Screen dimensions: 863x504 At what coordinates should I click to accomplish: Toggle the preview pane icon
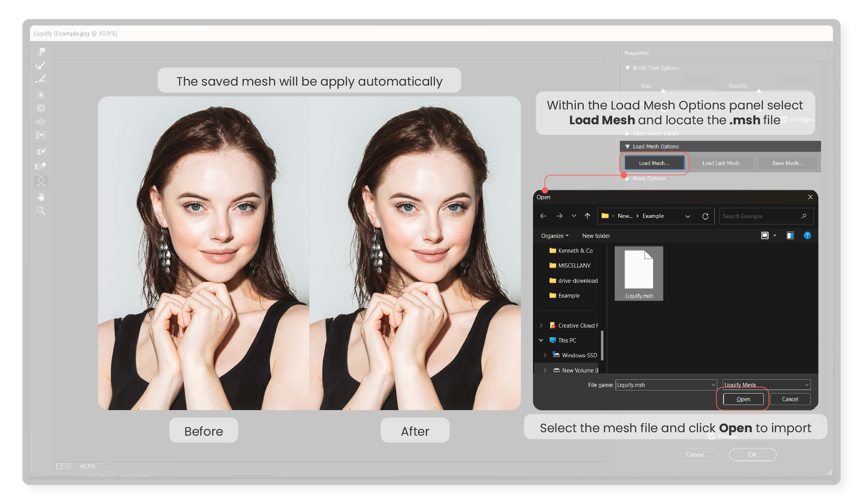790,235
